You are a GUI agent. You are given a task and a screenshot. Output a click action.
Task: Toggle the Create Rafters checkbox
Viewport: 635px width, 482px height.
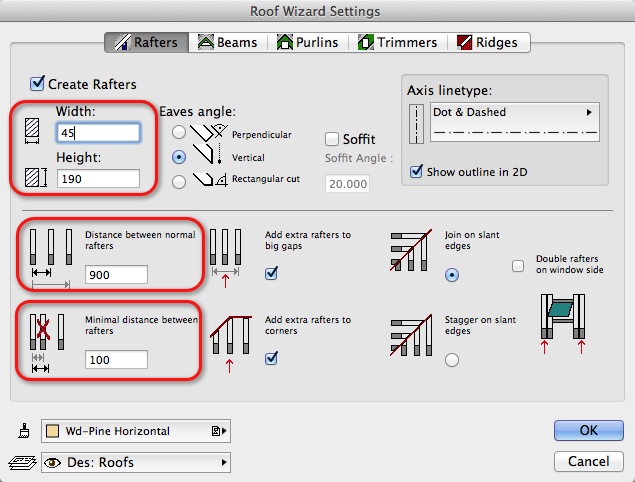[x=37, y=83]
